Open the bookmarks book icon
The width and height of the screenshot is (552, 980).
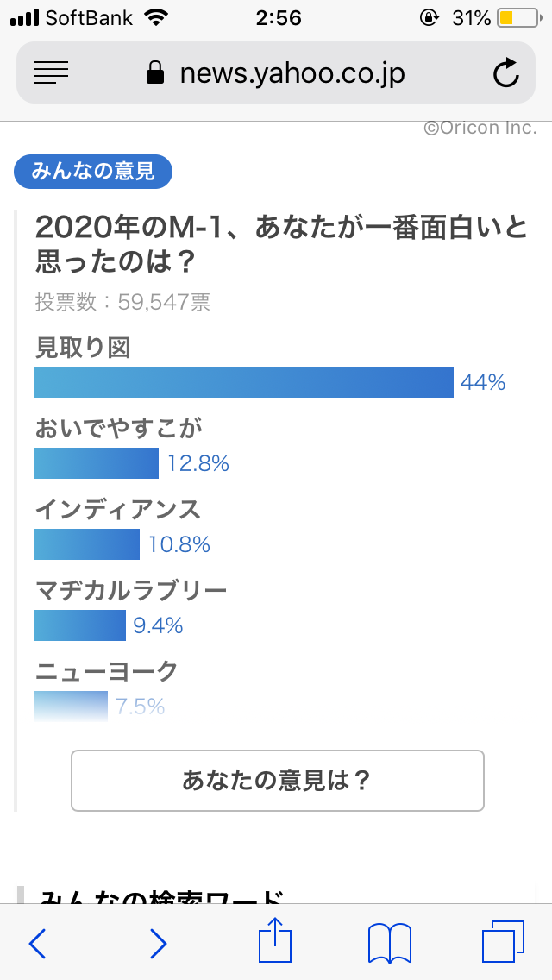click(x=390, y=943)
